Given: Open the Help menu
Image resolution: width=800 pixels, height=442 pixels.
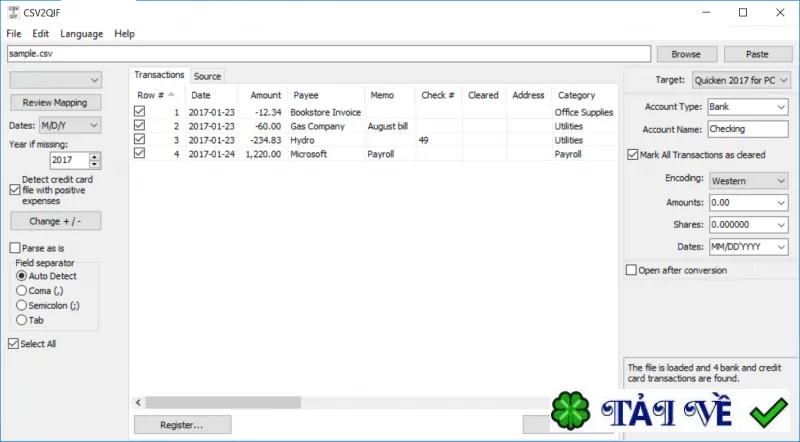Looking at the screenshot, I should point(124,34).
